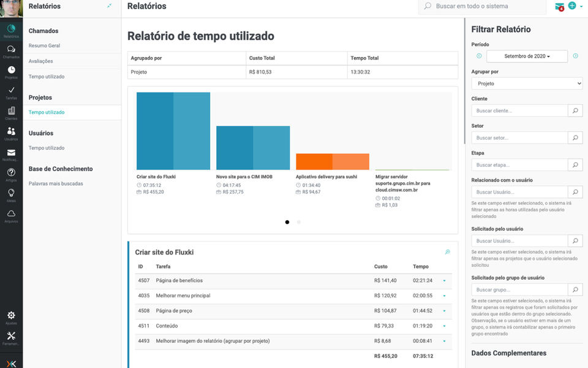Screen dimensions: 588x368
Task: Click the Buscar grupo input
Action: tap(519, 289)
